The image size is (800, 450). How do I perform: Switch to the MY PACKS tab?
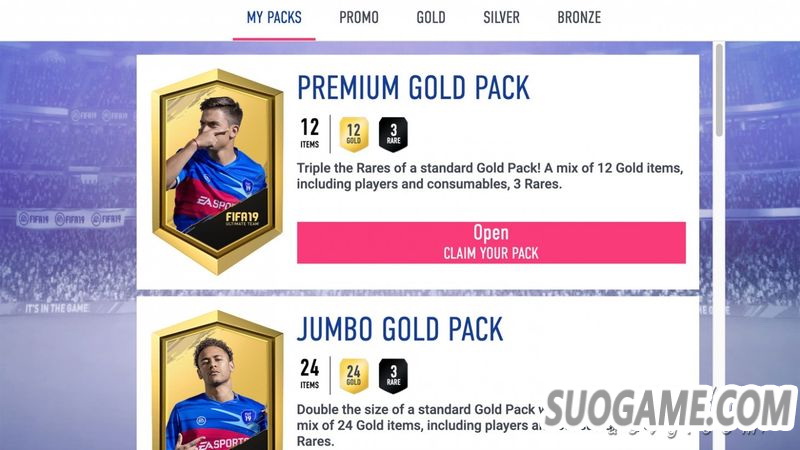pos(274,18)
